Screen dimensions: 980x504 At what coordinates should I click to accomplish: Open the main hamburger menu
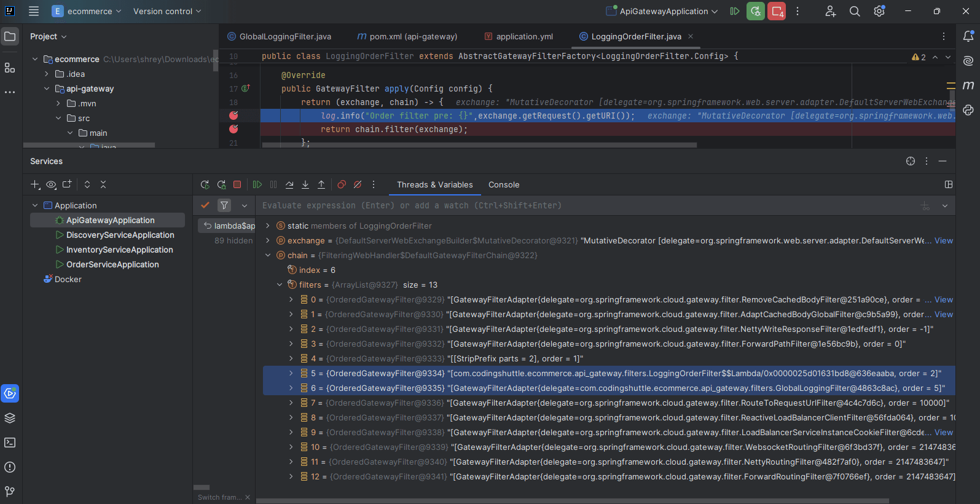tap(34, 11)
